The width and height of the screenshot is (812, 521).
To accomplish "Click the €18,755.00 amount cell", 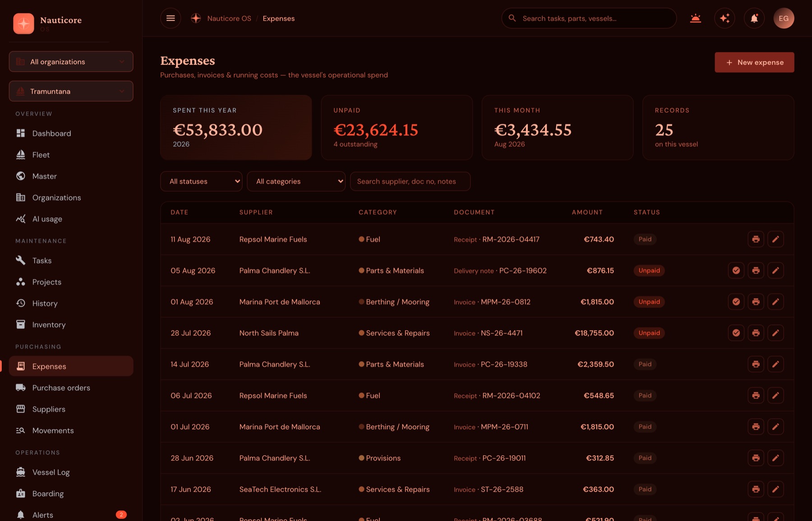I will pyautogui.click(x=594, y=333).
